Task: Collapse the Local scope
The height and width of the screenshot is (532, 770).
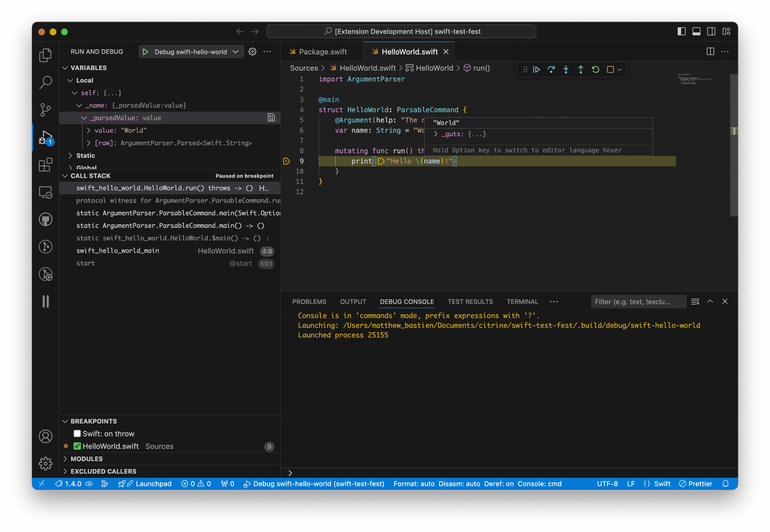Action: (x=70, y=80)
